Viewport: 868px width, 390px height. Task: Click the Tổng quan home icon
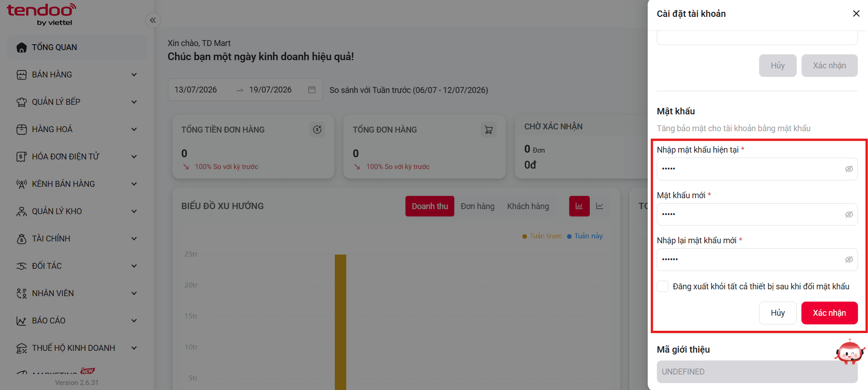21,47
